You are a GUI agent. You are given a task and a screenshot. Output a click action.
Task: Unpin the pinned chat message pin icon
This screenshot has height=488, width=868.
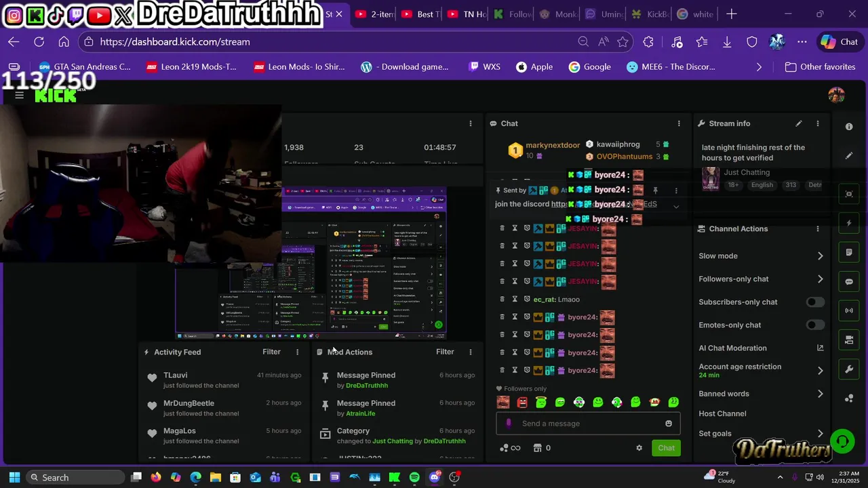655,190
